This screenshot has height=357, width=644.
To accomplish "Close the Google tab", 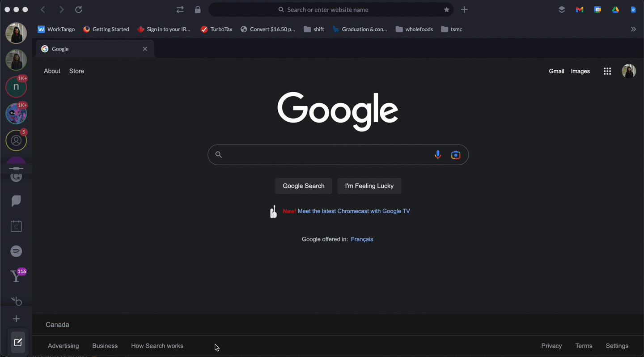I will [x=145, y=49].
